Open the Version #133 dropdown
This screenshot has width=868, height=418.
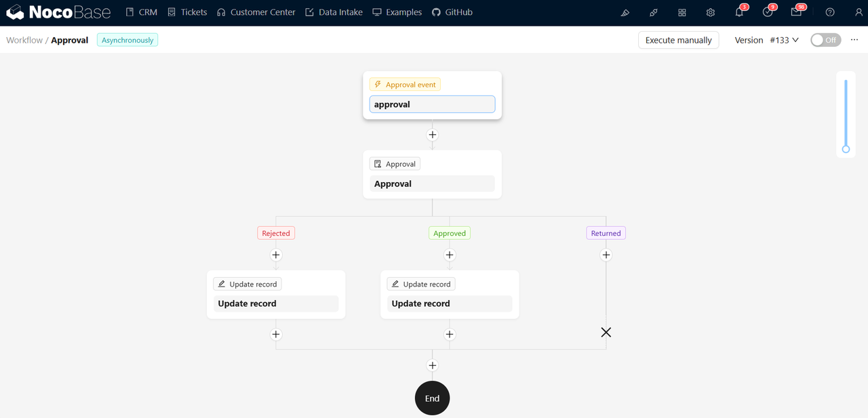(784, 40)
